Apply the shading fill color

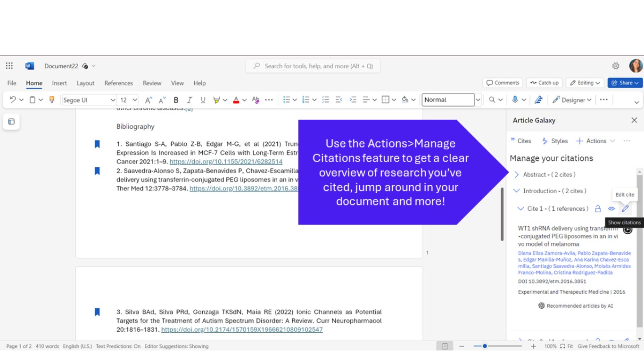click(405, 100)
